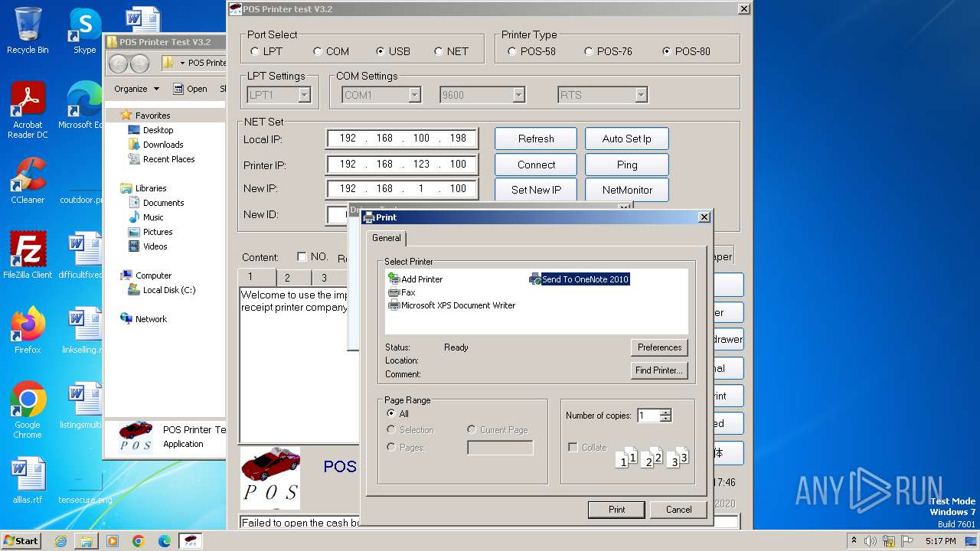Open Organize menu dropdown in Explorer
980x551 pixels.
coord(136,89)
